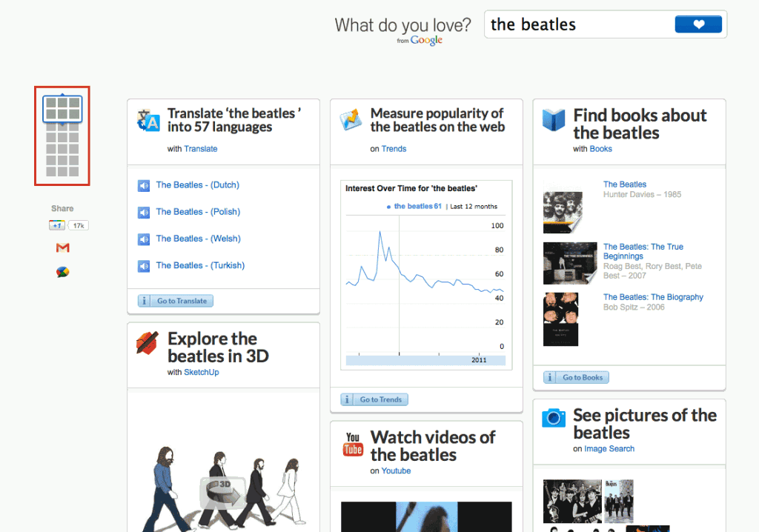Share via the Google Buzz icon
Screen dimensions: 759x532
(x=62, y=272)
